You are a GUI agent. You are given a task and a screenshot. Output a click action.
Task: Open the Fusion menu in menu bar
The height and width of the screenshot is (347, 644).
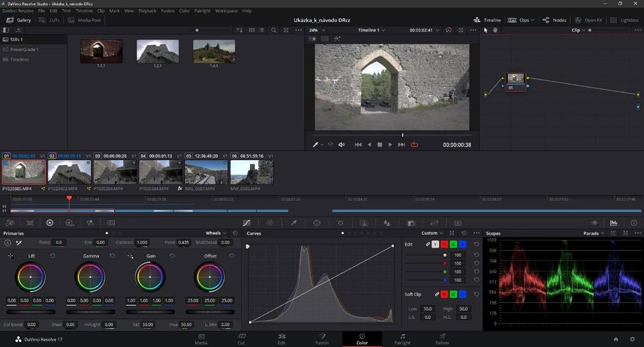pos(167,11)
